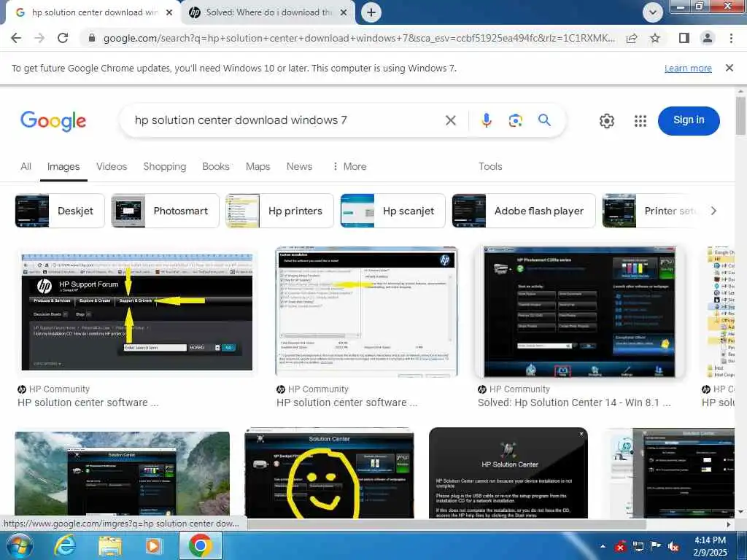This screenshot has height=560, width=747.
Task: Show hidden system tray icons
Action: [x=603, y=546]
